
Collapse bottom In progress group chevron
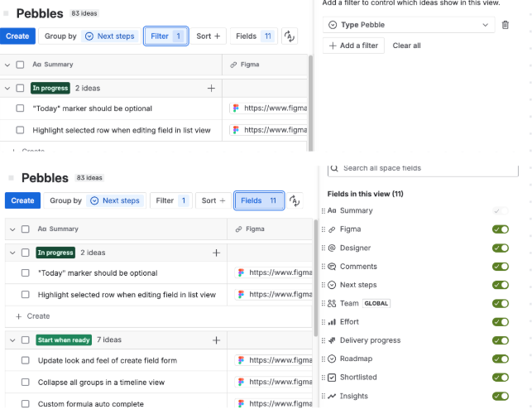[12, 253]
